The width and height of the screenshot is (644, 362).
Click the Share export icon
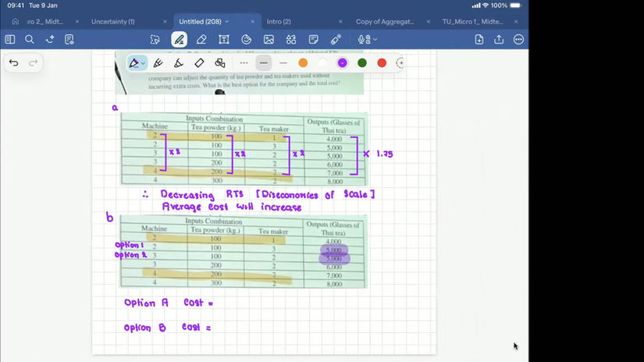(x=499, y=40)
